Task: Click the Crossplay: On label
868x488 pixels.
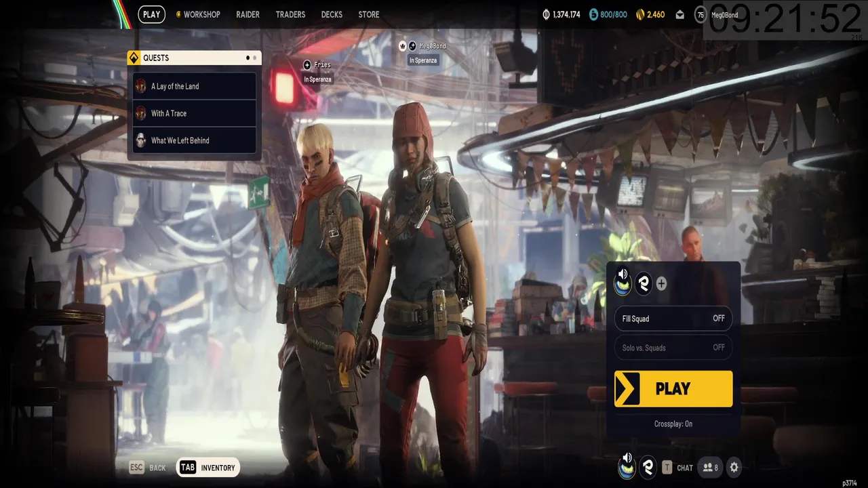Action: tap(673, 424)
